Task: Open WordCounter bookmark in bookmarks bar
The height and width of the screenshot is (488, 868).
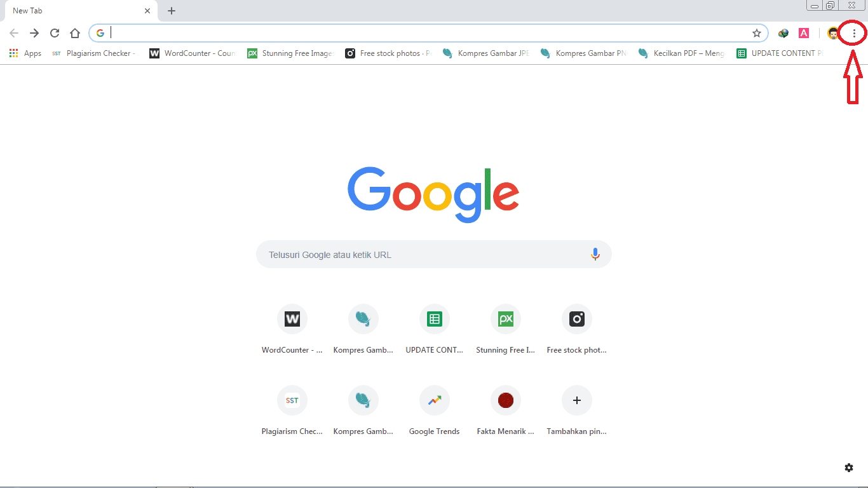Action: [x=193, y=53]
